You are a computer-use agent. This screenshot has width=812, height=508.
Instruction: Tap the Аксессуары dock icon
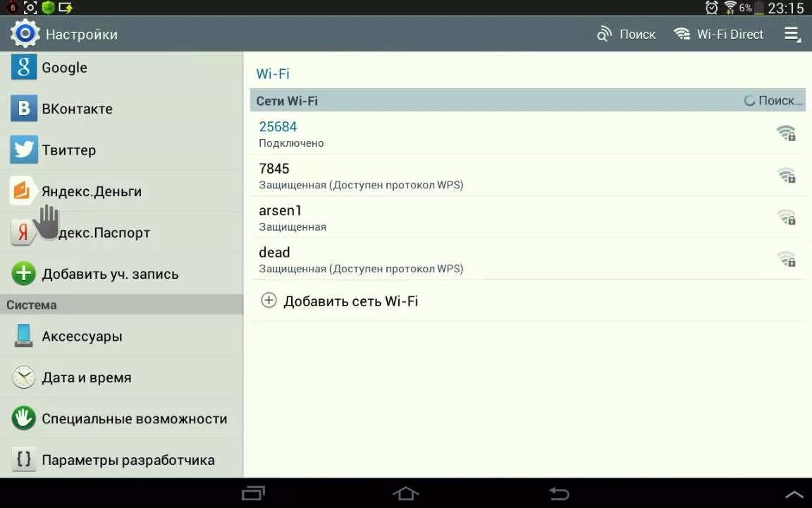click(x=24, y=336)
